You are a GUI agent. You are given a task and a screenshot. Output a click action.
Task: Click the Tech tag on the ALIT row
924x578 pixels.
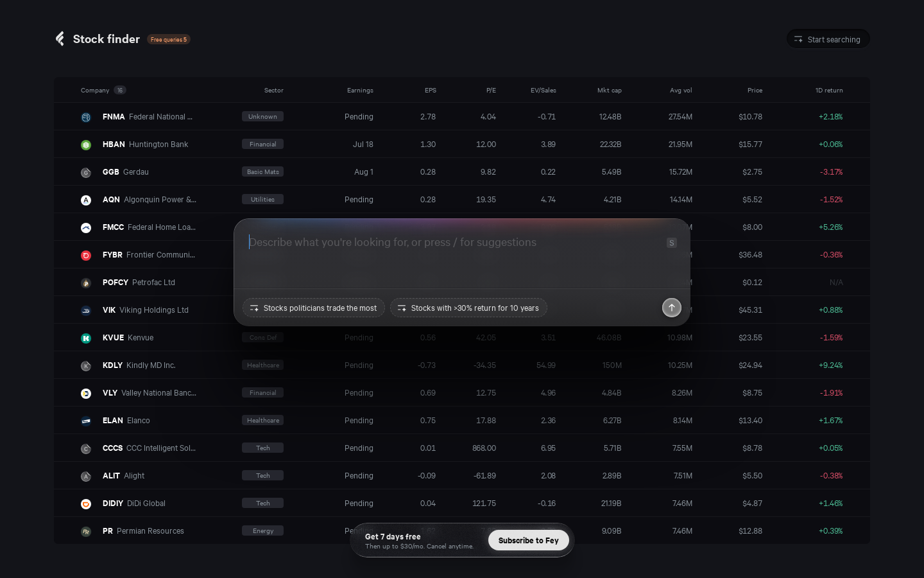(262, 476)
